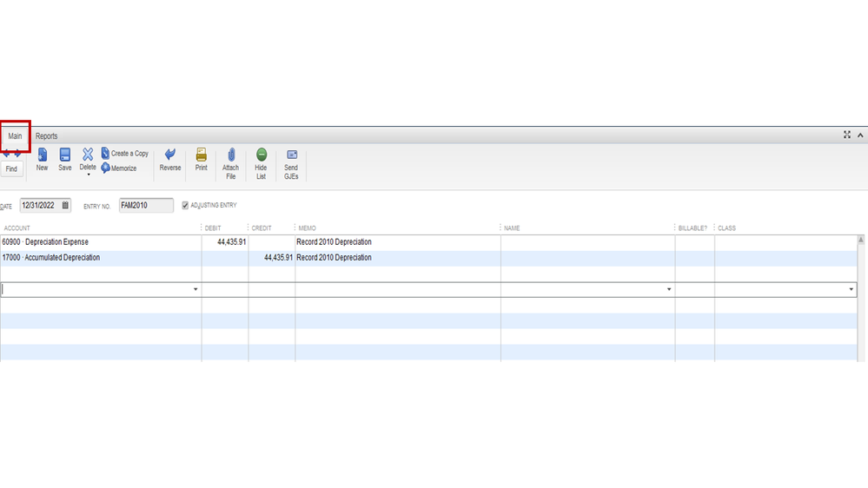Image resolution: width=868 pixels, height=488 pixels.
Task: Click the New journal entry icon
Action: (x=42, y=155)
